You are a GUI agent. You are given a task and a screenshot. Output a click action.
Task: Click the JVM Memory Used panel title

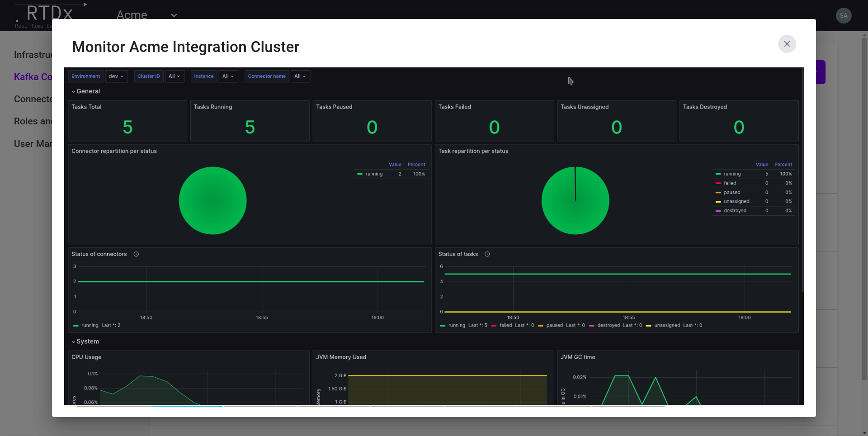[x=341, y=357]
